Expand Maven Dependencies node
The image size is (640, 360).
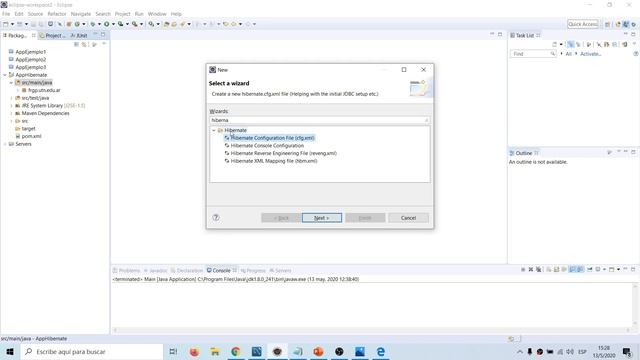coord(11,113)
